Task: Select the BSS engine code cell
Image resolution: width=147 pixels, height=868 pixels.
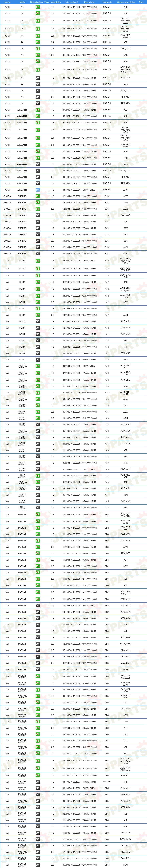Action: click(x=125, y=241)
